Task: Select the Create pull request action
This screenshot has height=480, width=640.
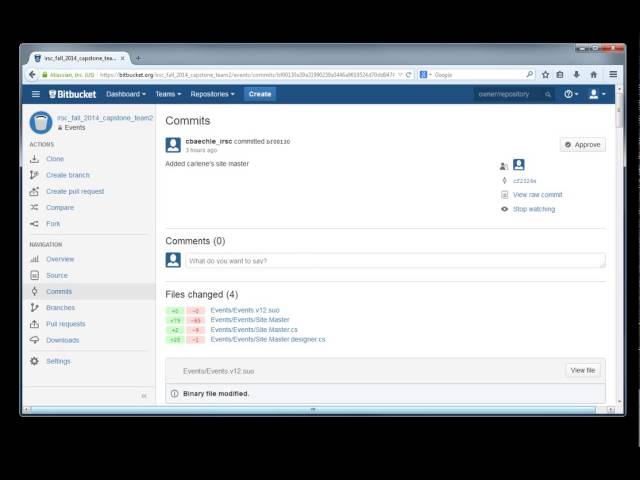Action: 75,191
